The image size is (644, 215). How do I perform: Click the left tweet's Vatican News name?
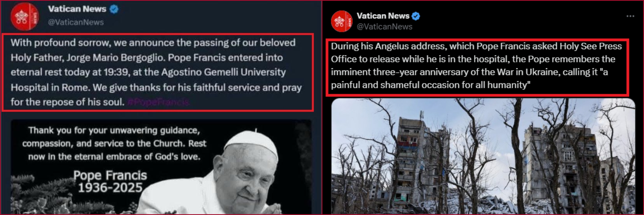click(77, 9)
